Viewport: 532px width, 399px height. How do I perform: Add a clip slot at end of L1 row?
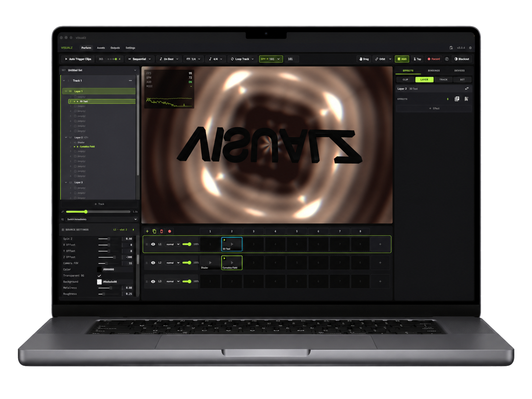pyautogui.click(x=380, y=244)
